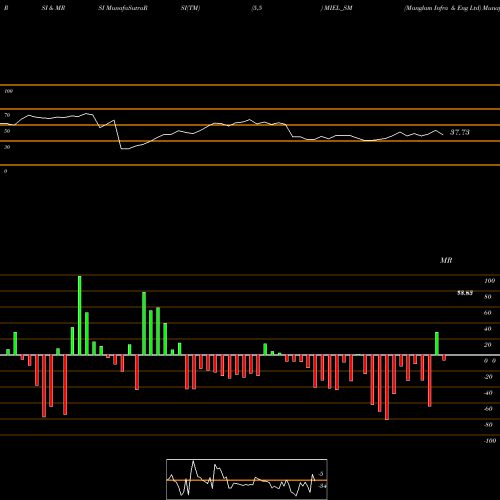500x500 pixels.
Task: Click the MR axis label 40
Action: (x=488, y=329)
